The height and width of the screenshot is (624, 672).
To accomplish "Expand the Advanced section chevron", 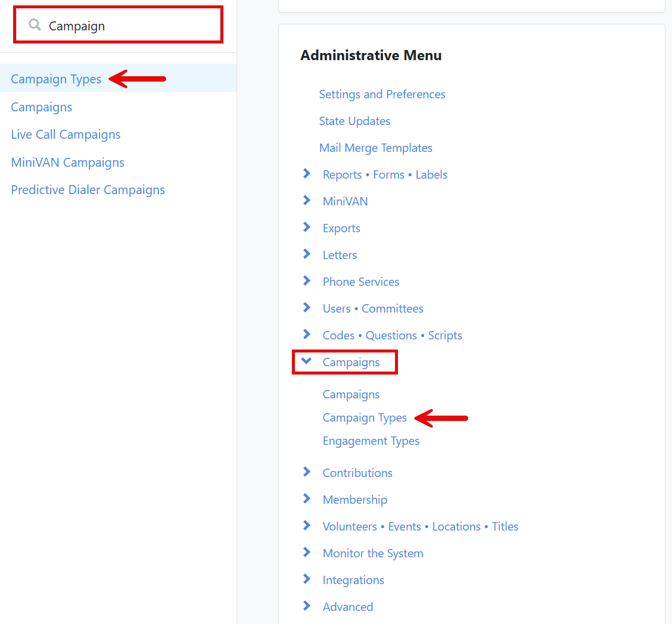I will tap(306, 606).
